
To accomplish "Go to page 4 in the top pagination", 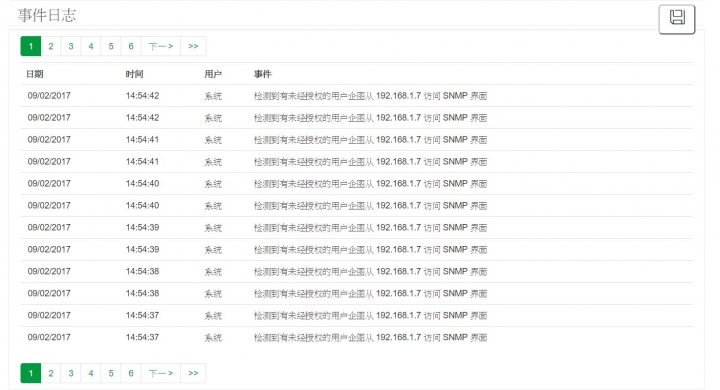I will pyautogui.click(x=91, y=46).
